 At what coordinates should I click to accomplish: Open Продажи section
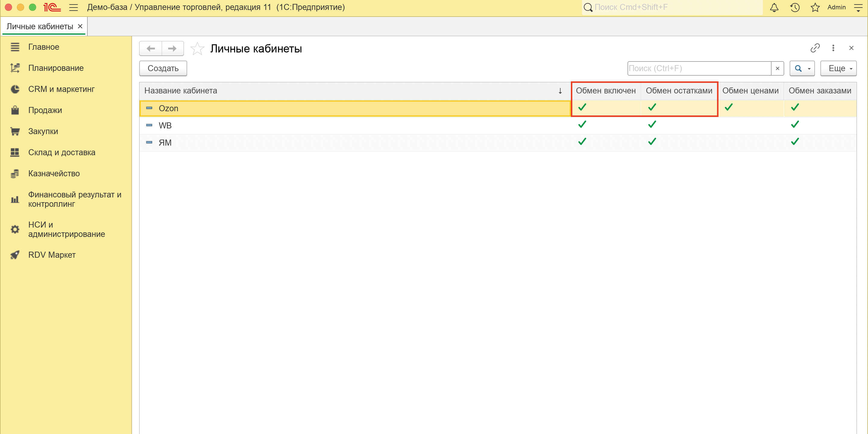point(45,110)
